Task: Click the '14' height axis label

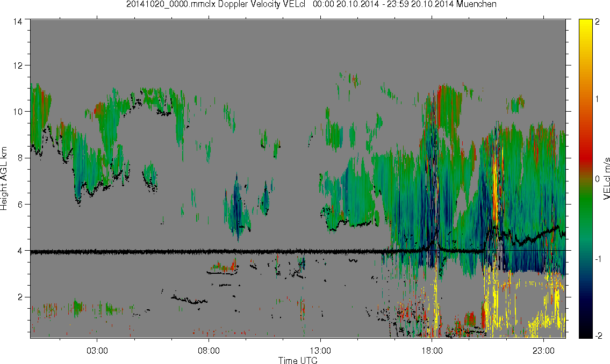Action: (18, 22)
